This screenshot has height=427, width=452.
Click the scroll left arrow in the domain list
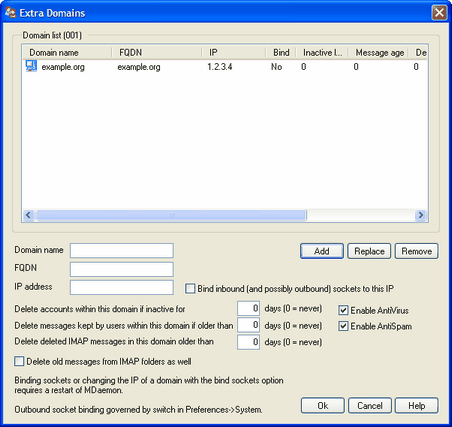point(28,215)
